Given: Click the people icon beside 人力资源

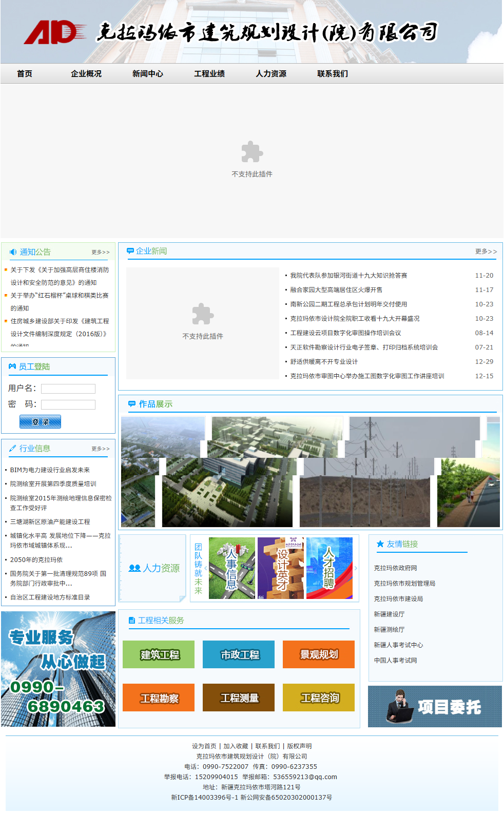Looking at the screenshot, I should (134, 568).
